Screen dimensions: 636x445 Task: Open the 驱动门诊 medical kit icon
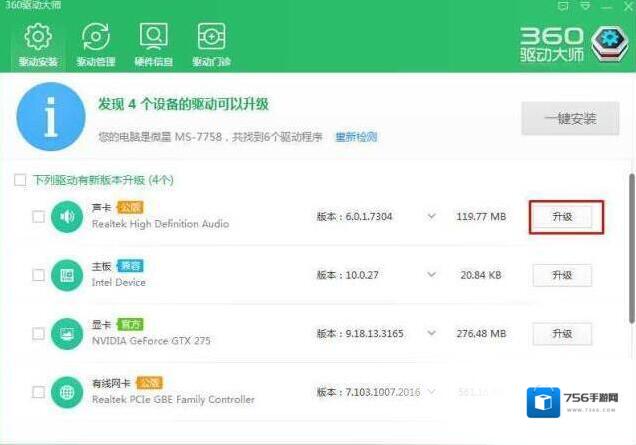click(211, 38)
